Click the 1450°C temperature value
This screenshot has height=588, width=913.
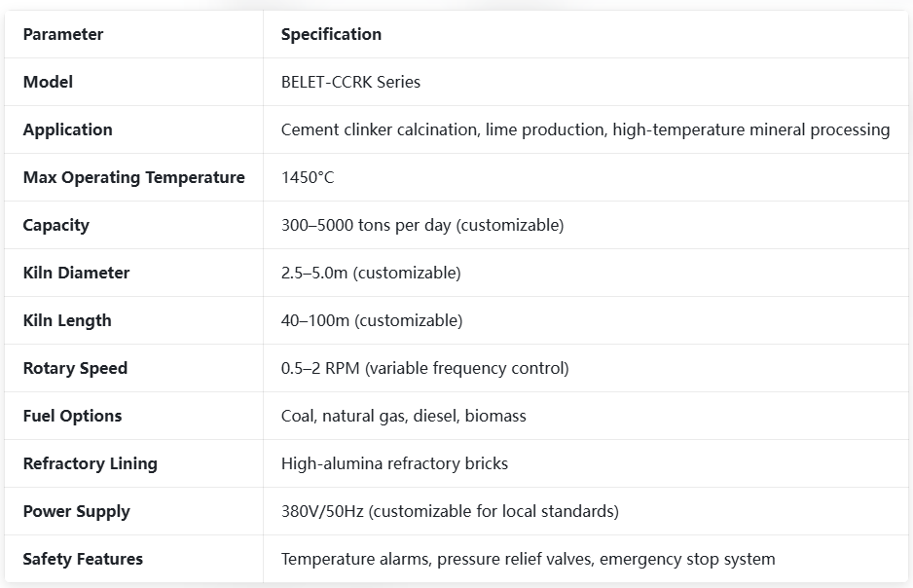pyautogui.click(x=308, y=177)
